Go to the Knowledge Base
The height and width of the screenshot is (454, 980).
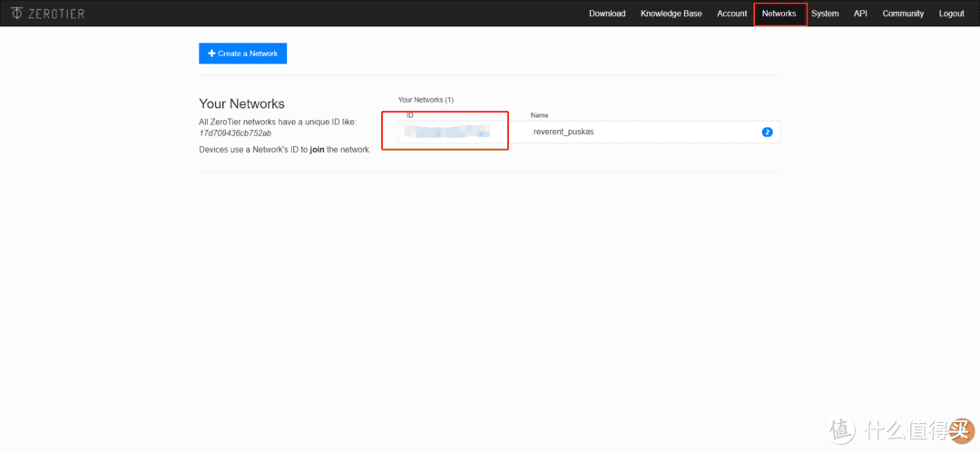click(x=671, y=14)
